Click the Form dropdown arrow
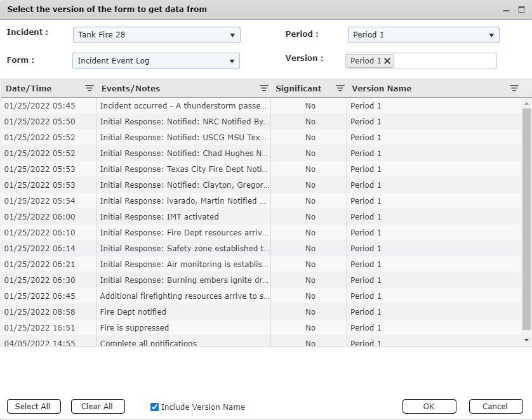The image size is (532, 420). pos(232,60)
